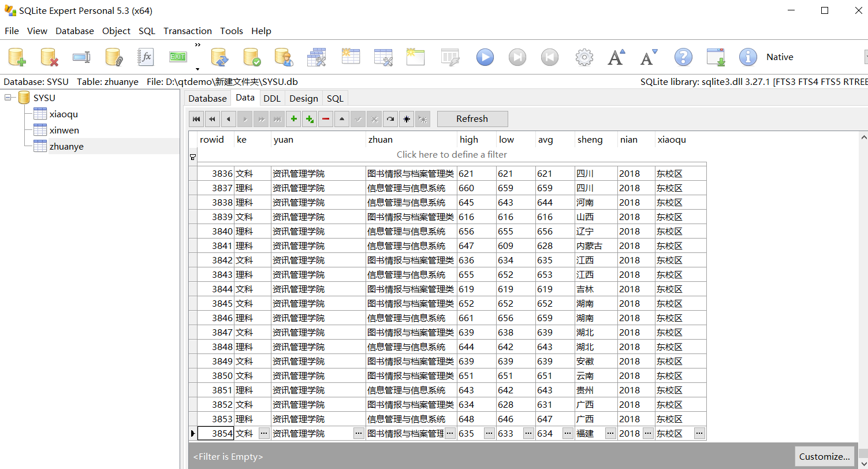The image size is (868, 469).
Task: Click the Close Database icon with red X
Action: pyautogui.click(x=50, y=57)
